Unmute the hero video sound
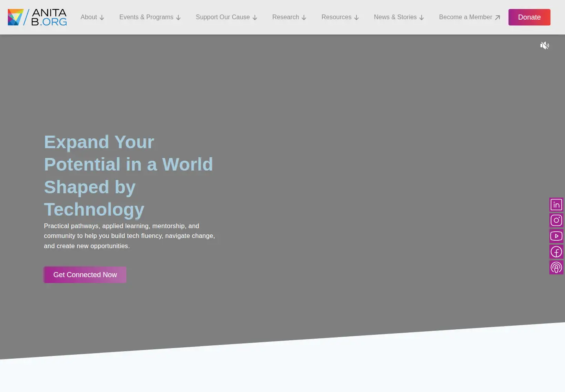 click(545, 45)
